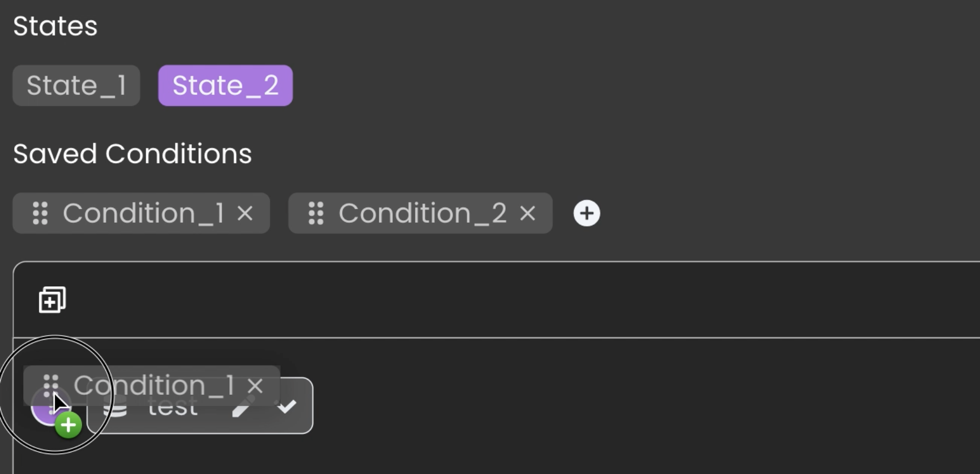Image resolution: width=980 pixels, height=474 pixels.
Task: Add a new saved condition with plus
Action: click(587, 213)
